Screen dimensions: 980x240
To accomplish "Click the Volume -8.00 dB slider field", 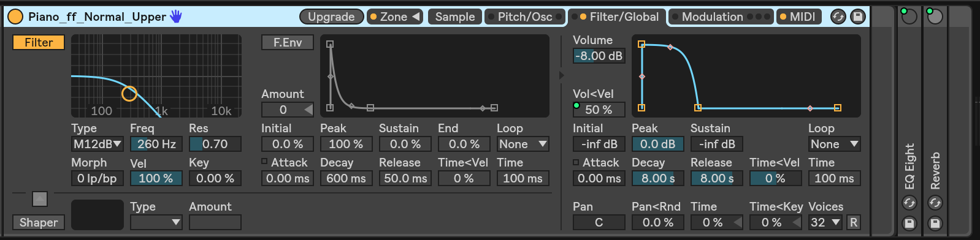I will tap(599, 56).
